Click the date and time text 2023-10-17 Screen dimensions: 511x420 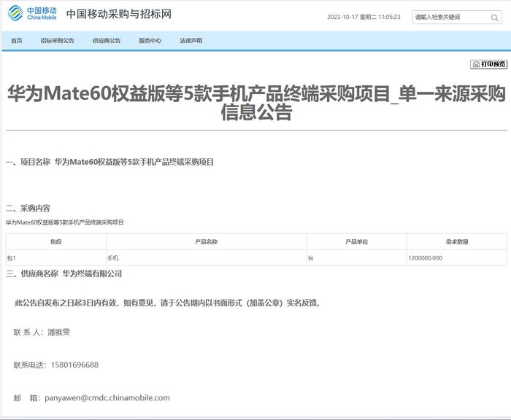click(364, 17)
